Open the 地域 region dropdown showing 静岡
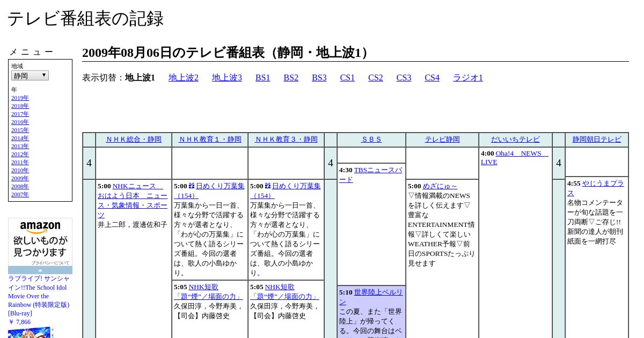Viewport: 644px width, 338px height. point(30,76)
